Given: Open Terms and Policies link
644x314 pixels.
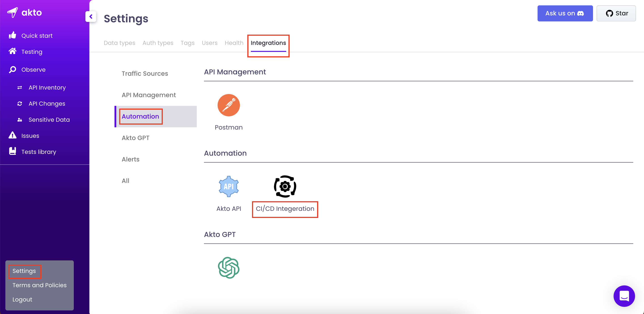Looking at the screenshot, I should coord(40,285).
